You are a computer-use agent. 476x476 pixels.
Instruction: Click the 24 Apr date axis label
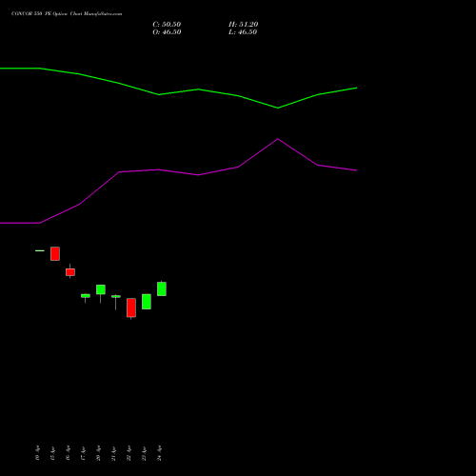click(x=159, y=453)
